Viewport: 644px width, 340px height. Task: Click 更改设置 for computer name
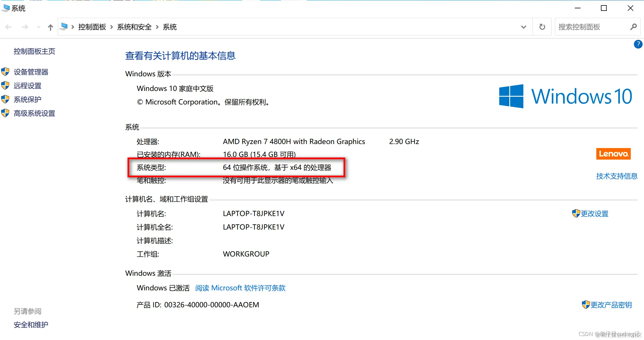(594, 214)
